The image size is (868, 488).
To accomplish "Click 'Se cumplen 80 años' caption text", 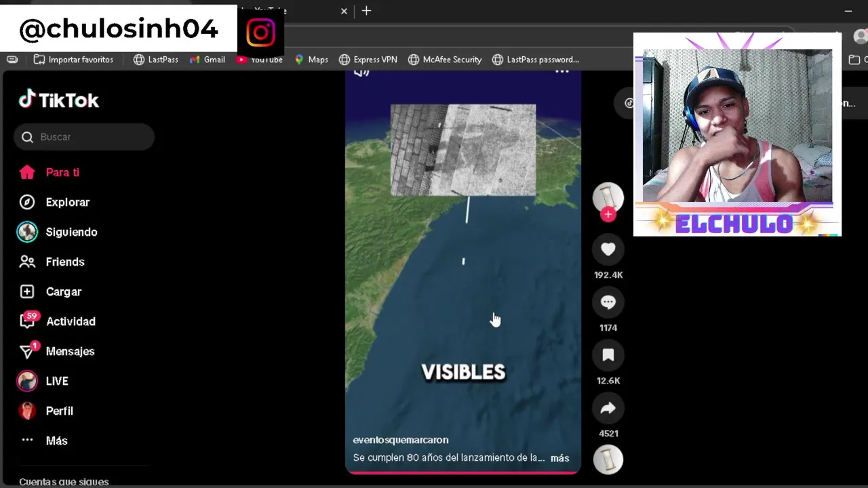I will pyautogui.click(x=449, y=458).
